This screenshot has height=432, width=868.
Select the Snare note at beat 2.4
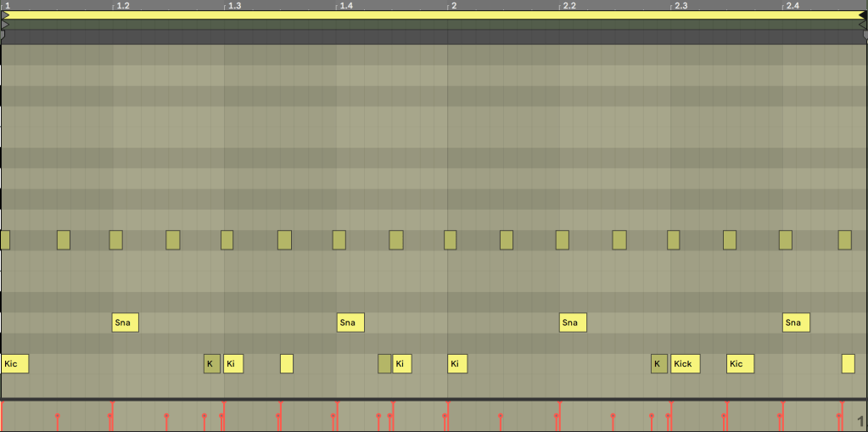click(796, 323)
